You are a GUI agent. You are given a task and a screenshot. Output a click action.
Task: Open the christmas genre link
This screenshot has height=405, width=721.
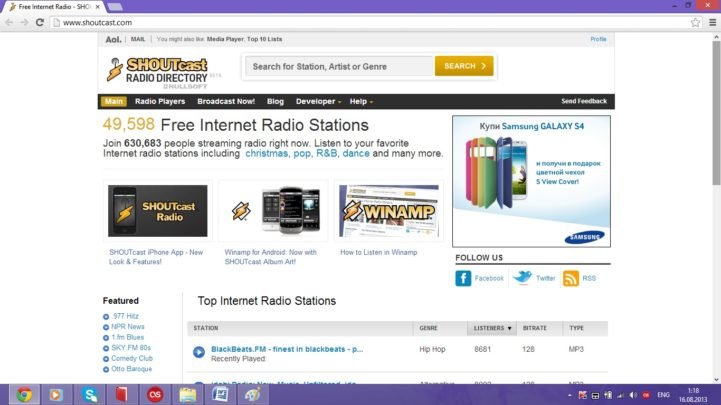266,154
